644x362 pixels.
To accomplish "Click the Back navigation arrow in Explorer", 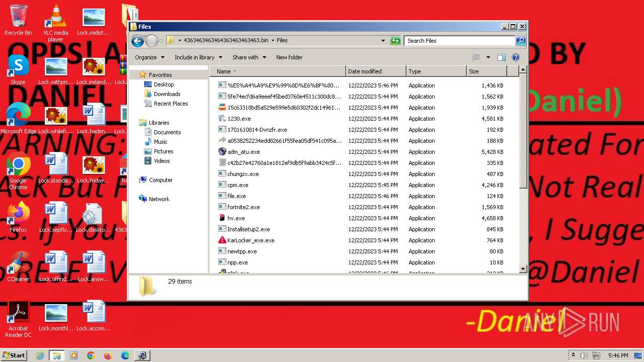I will pos(137,41).
